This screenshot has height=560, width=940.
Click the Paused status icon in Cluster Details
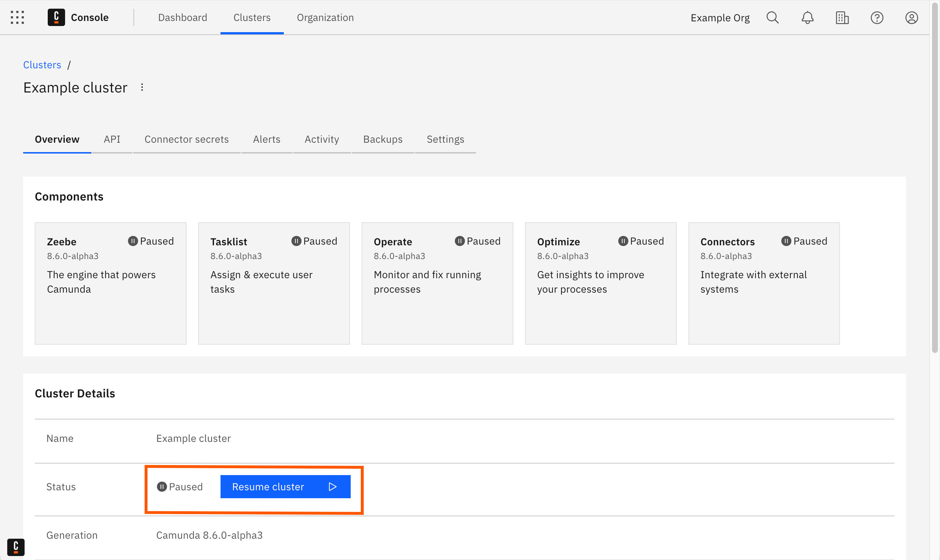coord(162,486)
